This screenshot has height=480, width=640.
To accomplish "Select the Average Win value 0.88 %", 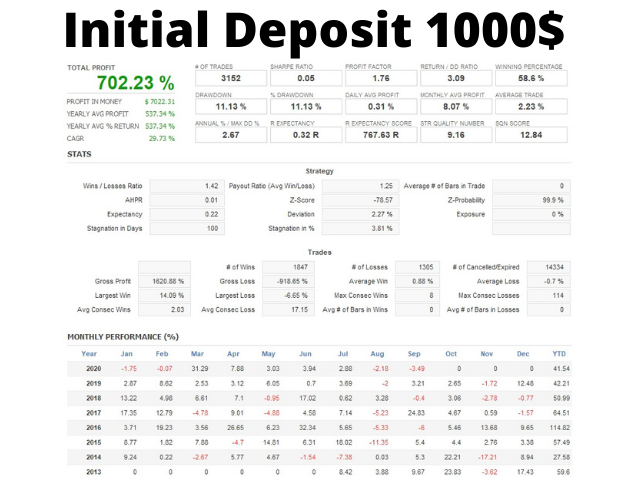I will pos(418,282).
